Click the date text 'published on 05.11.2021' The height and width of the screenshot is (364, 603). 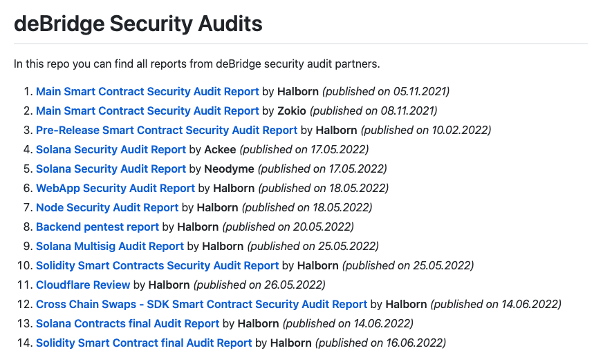[x=386, y=91]
